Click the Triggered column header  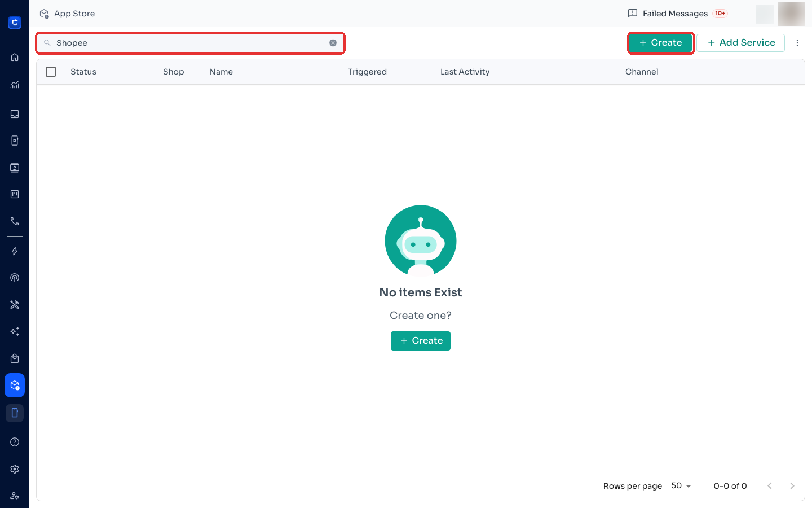click(367, 72)
